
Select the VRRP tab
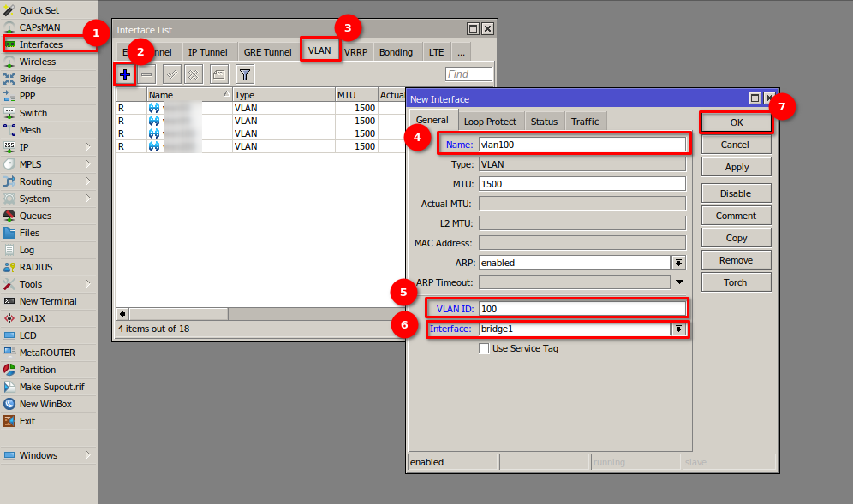coord(355,52)
